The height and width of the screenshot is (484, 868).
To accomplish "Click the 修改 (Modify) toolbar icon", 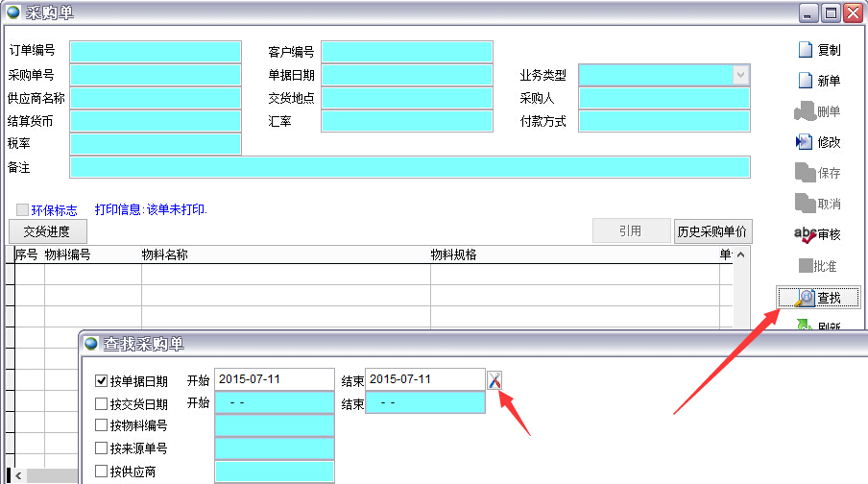I will point(805,142).
